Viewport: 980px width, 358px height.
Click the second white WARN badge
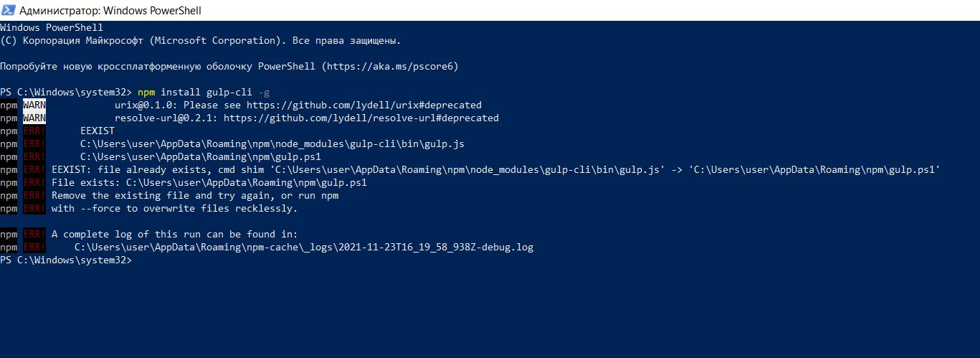click(34, 118)
